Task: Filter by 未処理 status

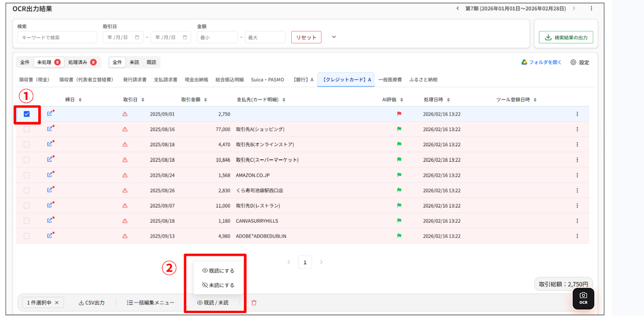Action: point(49,62)
